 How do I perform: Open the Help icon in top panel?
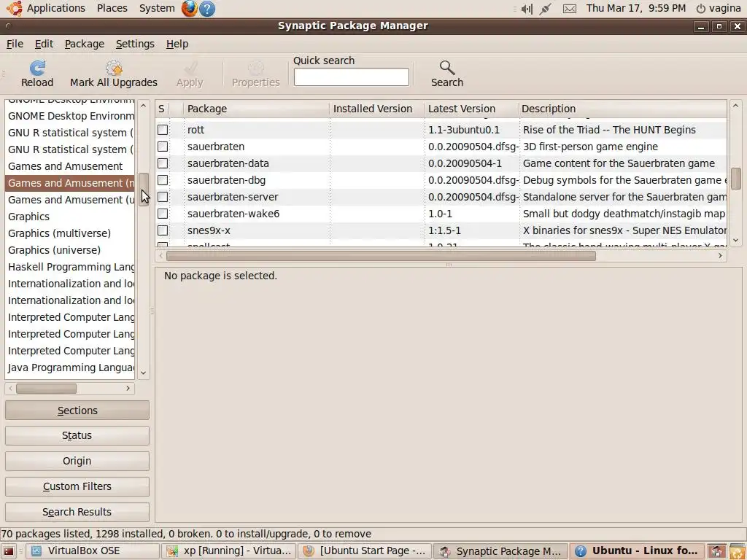click(206, 9)
